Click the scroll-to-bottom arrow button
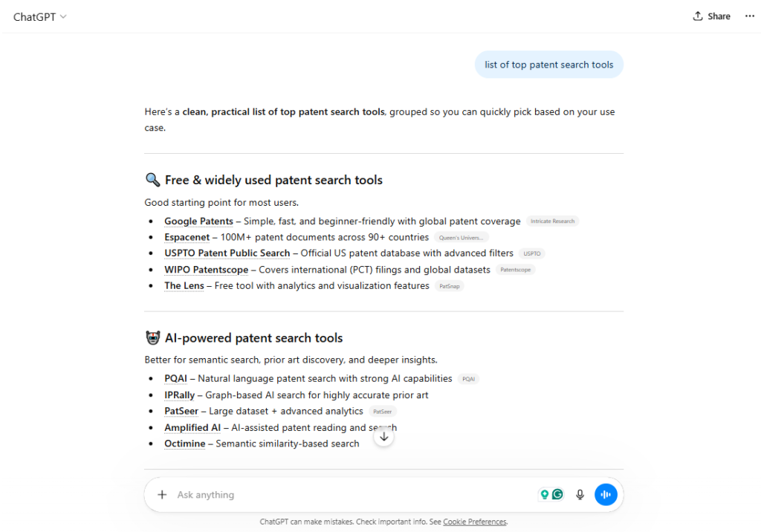This screenshot has height=532, width=761. [x=383, y=437]
